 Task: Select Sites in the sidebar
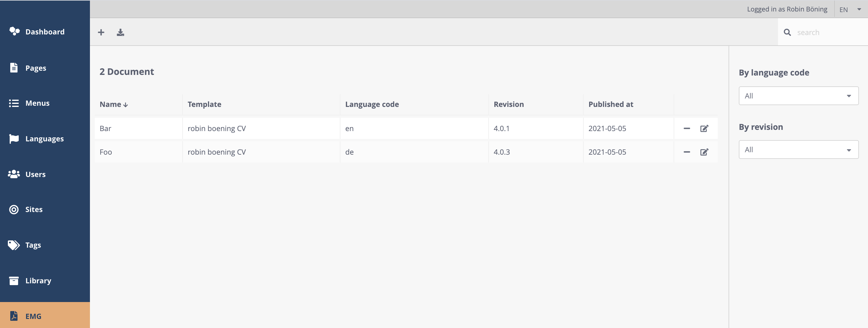point(34,209)
